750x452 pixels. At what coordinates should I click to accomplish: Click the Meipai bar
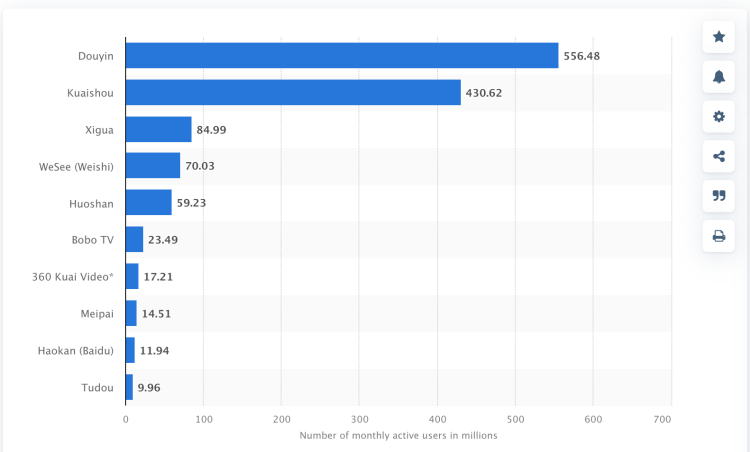click(131, 313)
